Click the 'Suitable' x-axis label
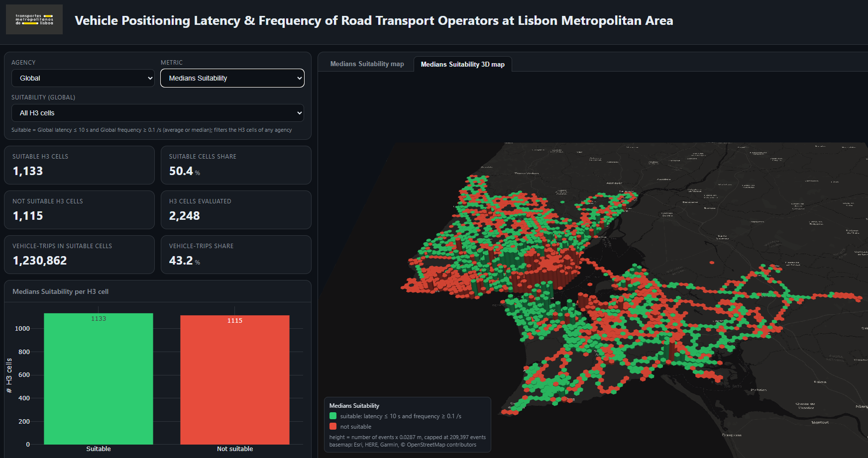The image size is (868, 458). 99,449
